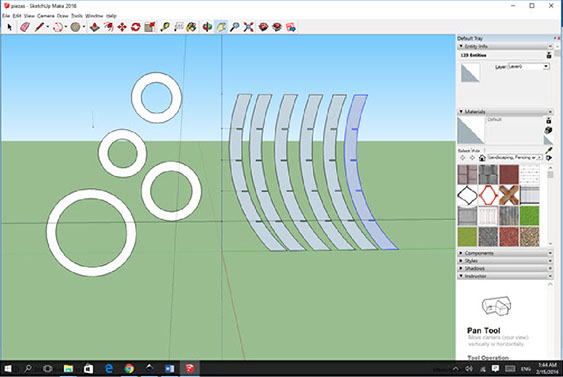Open 3D Warehouse from the toolbar

[264, 27]
